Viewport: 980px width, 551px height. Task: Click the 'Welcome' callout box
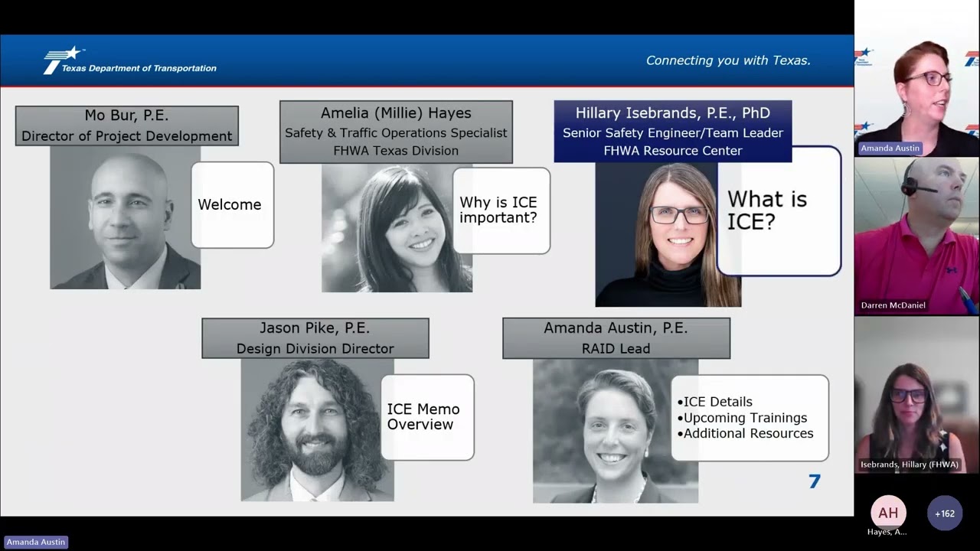pyautogui.click(x=233, y=204)
